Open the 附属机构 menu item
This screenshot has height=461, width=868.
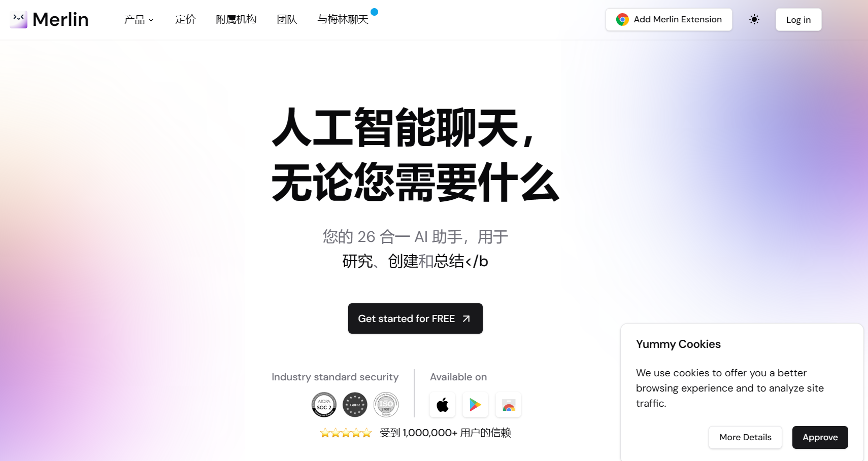click(x=236, y=19)
